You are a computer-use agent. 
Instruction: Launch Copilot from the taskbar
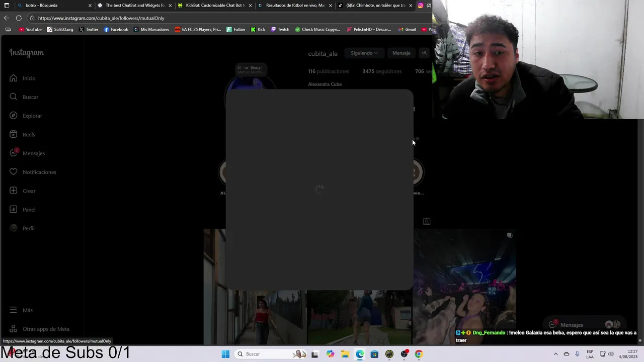point(330,354)
